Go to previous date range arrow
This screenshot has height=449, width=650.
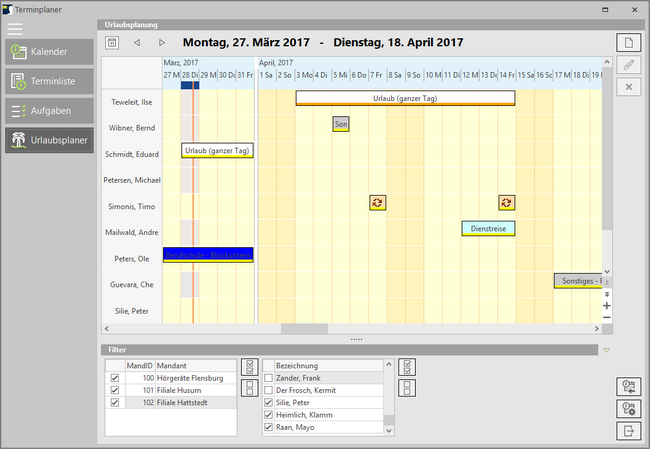(x=137, y=43)
